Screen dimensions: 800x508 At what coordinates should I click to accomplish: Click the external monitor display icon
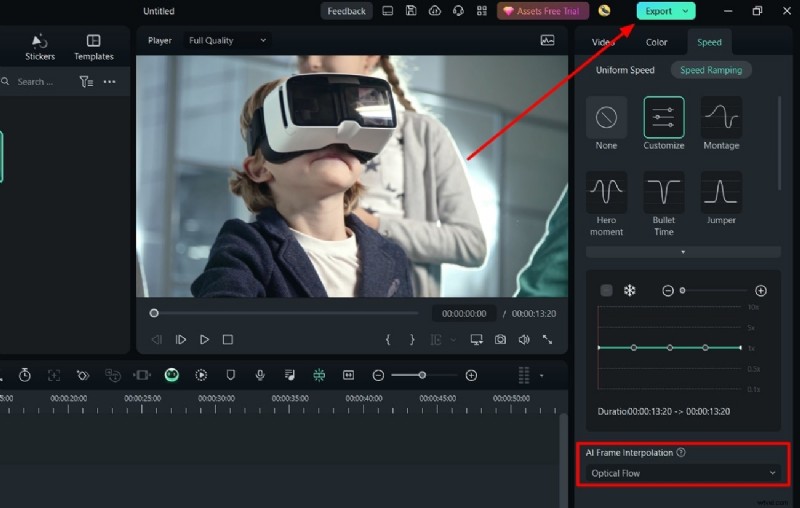pyautogui.click(x=477, y=340)
